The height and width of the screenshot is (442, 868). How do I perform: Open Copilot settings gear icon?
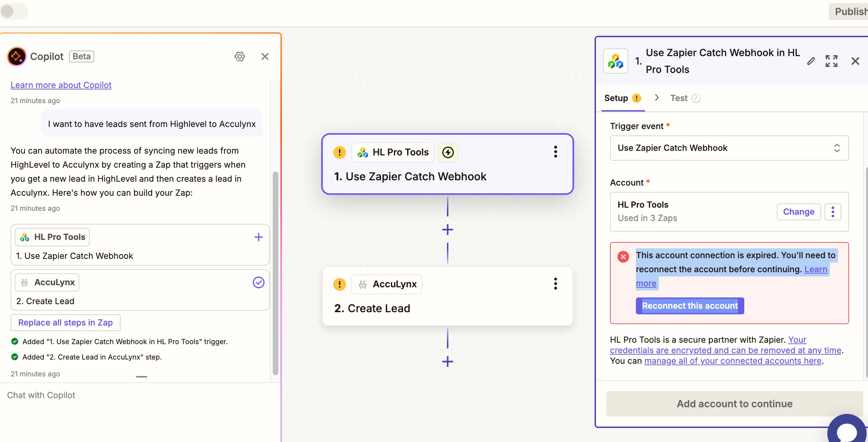click(x=240, y=56)
